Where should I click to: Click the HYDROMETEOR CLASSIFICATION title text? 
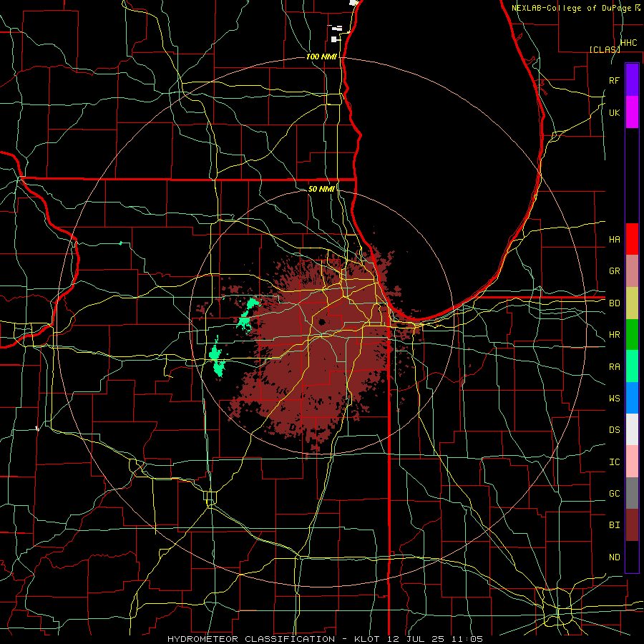[251, 639]
